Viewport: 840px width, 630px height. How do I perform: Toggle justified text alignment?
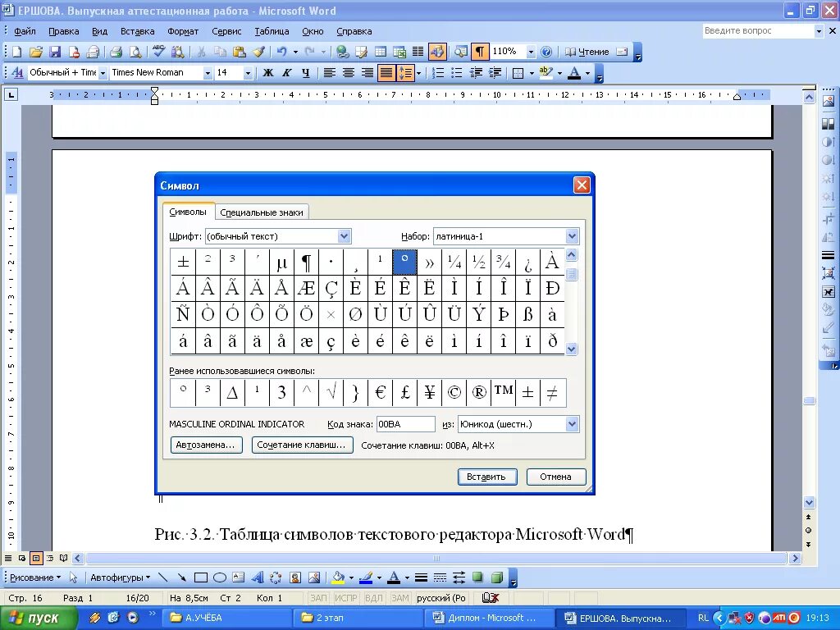[x=386, y=72]
